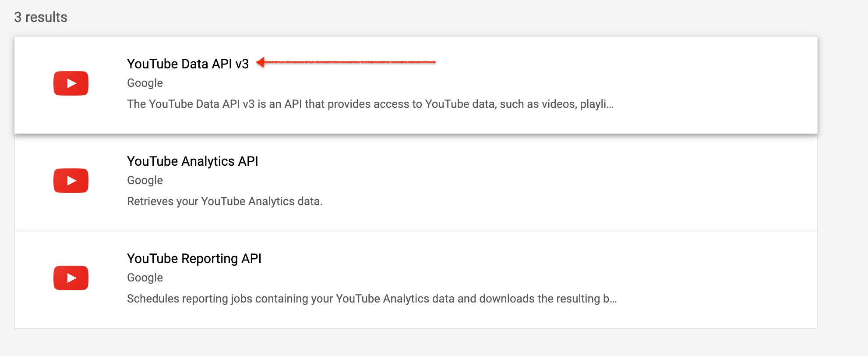
Task: Open the YouTube Data API v3 title
Action: tap(187, 64)
